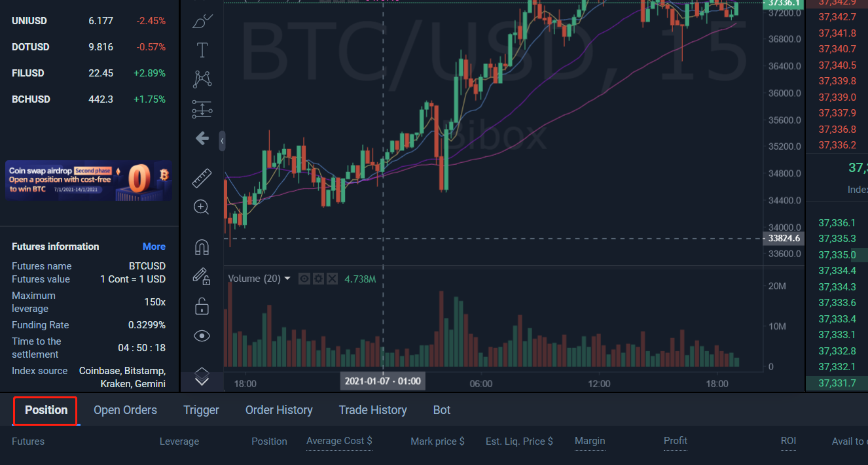Open the Trade History tab
Viewport: 868px width, 465px height.
(x=372, y=410)
